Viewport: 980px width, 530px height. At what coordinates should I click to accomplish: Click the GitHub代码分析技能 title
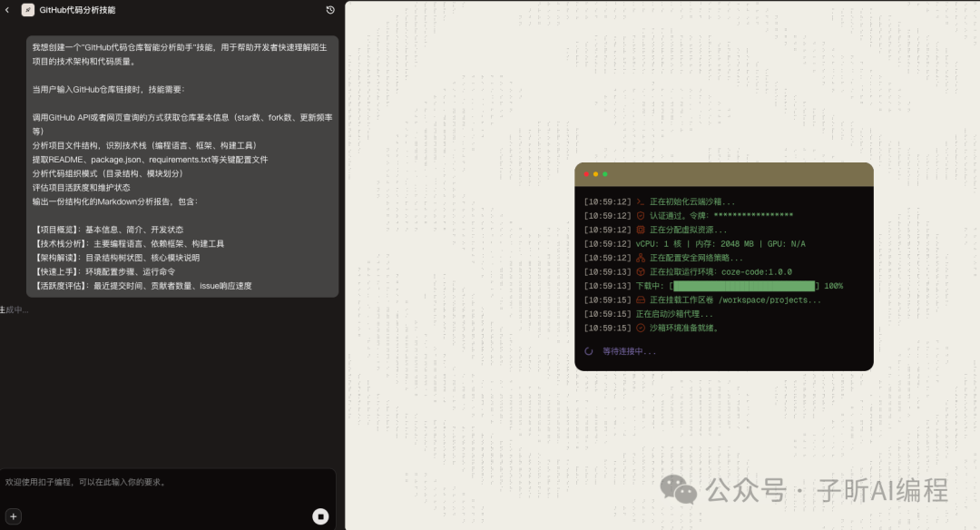(77, 10)
